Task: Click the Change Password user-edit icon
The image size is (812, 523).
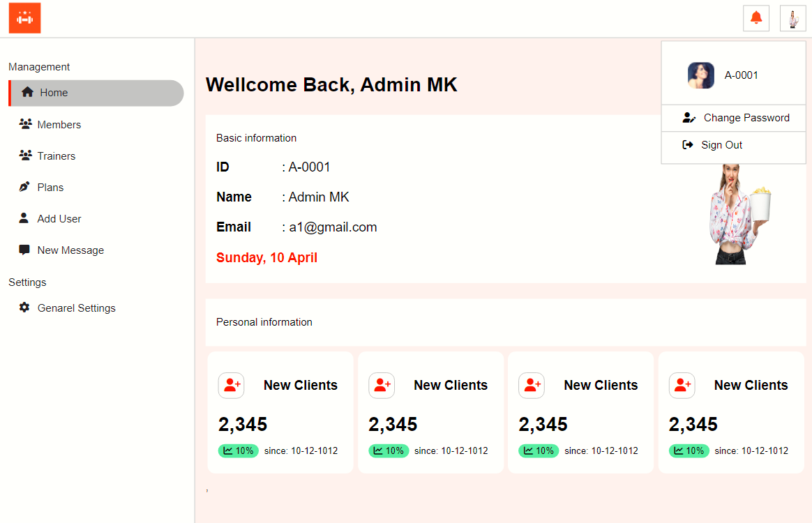Action: click(689, 118)
